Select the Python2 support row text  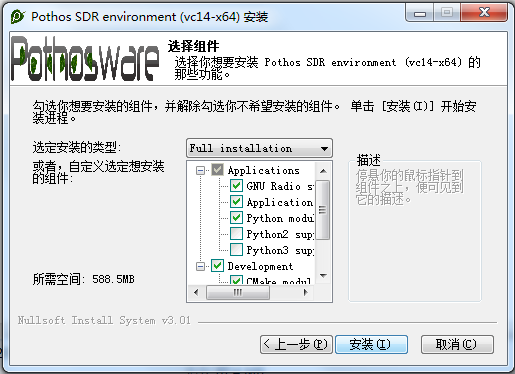pos(280,234)
